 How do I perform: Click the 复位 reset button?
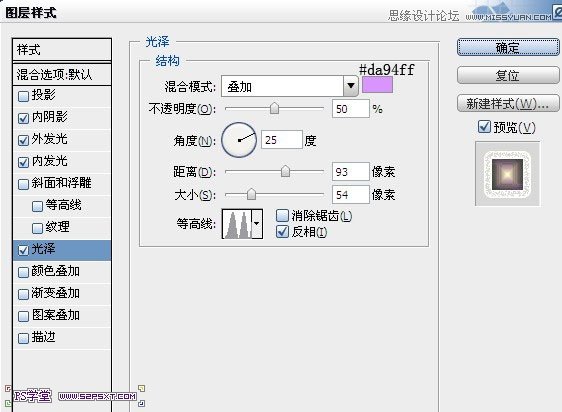(x=508, y=75)
